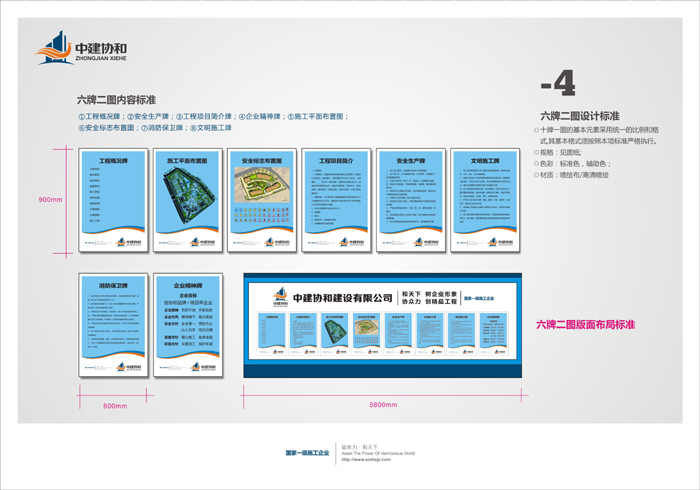Open the 工程项目简介 panel
Viewport: 700px width, 490px height.
coord(337,200)
